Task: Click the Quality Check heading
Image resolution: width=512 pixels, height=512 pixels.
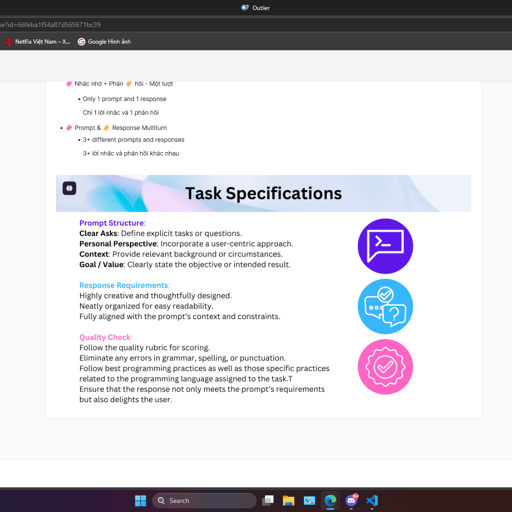Action: coord(106,337)
